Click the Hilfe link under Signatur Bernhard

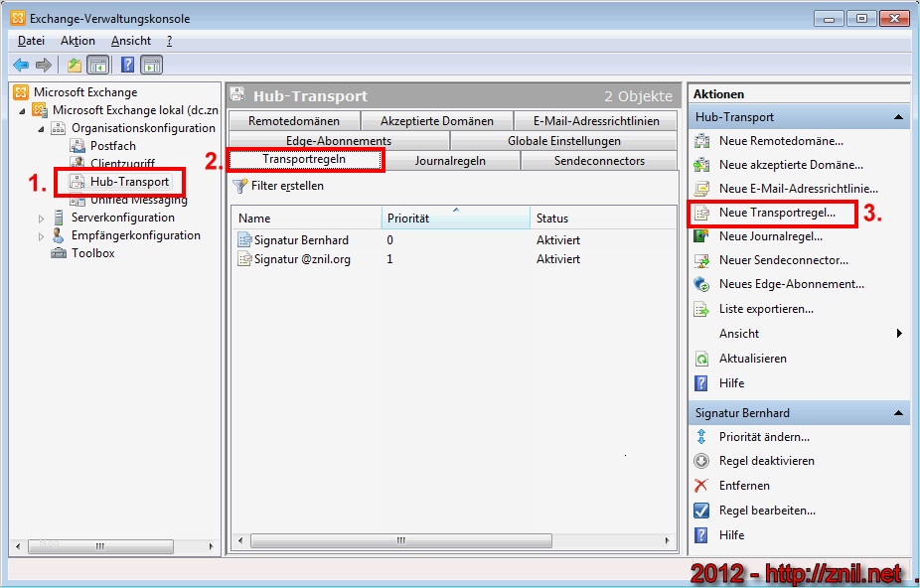[731, 535]
